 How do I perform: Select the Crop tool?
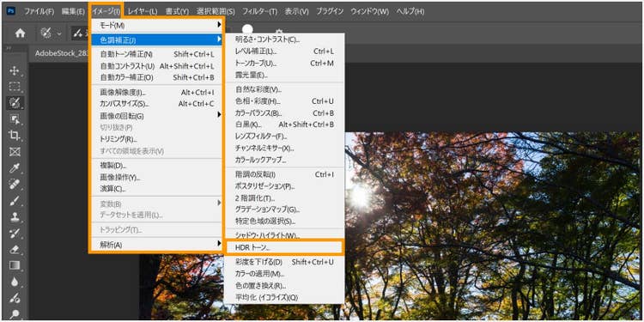click(x=15, y=135)
